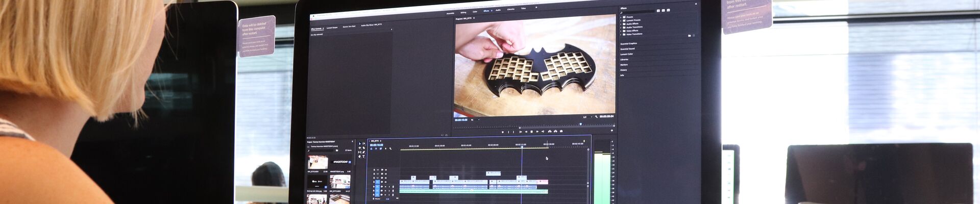This screenshot has width=980, height=204.
Task: Open the Essential Sound panel
Action: pos(627,48)
